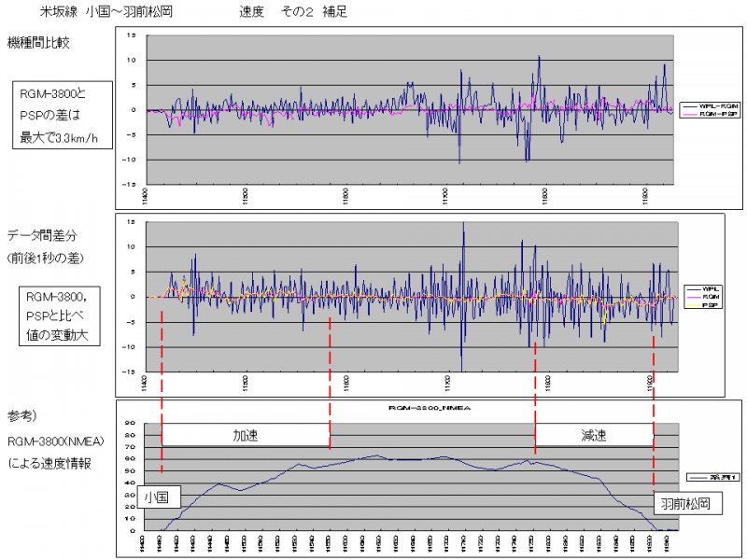Image resolution: width=747 pixels, height=560 pixels.
Task: Select the RGM legend entry in middle chart
Action: [711, 296]
